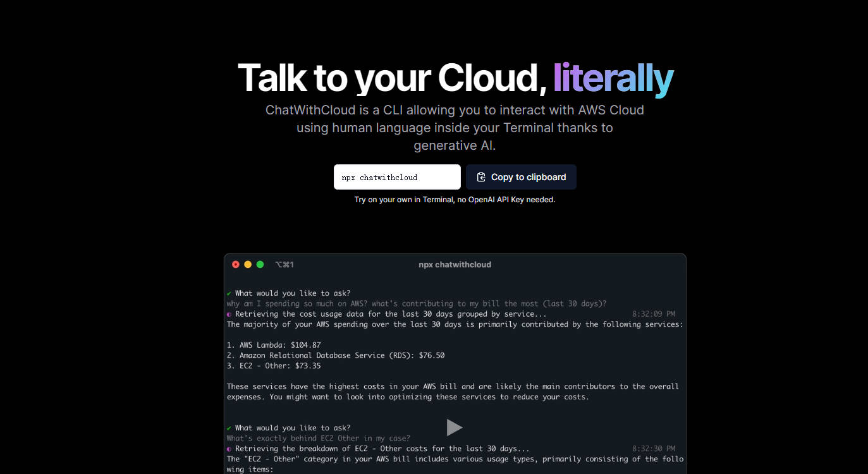
Task: Click the 8:32:30 PM timestamp
Action: point(654,448)
